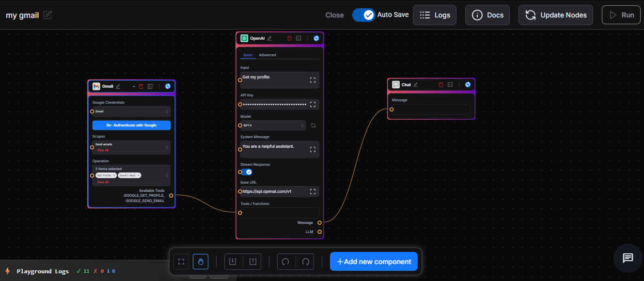Image resolution: width=644 pixels, height=281 pixels.
Task: Switch to the Advanced tab in OpenAI
Action: [267, 55]
